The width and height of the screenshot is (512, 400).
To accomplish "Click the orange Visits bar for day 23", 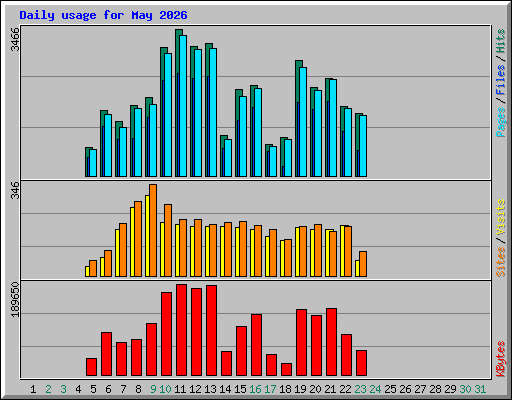I will (363, 264).
